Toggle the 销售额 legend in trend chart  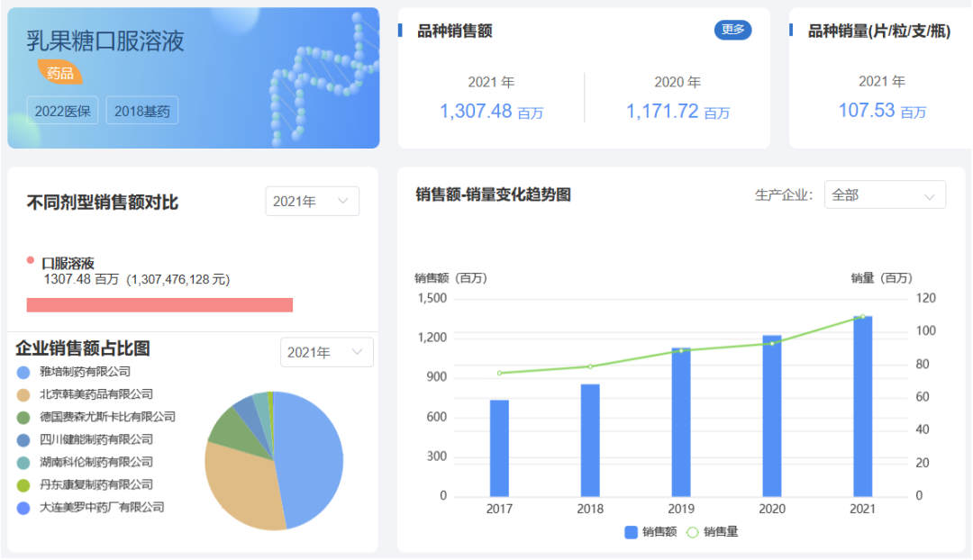tap(650, 531)
